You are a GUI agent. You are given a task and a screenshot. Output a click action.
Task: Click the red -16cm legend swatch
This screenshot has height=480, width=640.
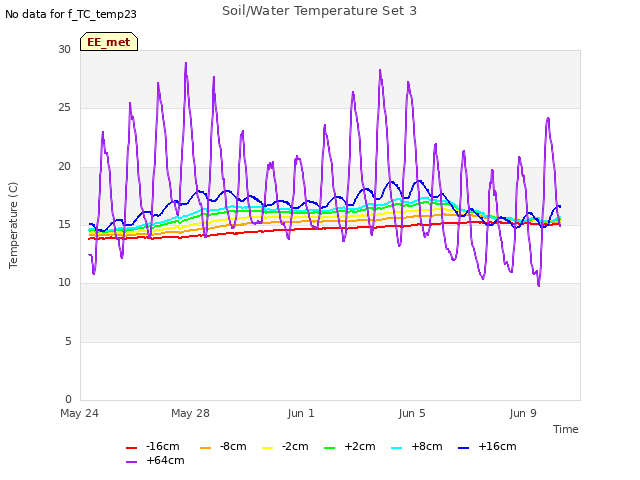point(131,448)
